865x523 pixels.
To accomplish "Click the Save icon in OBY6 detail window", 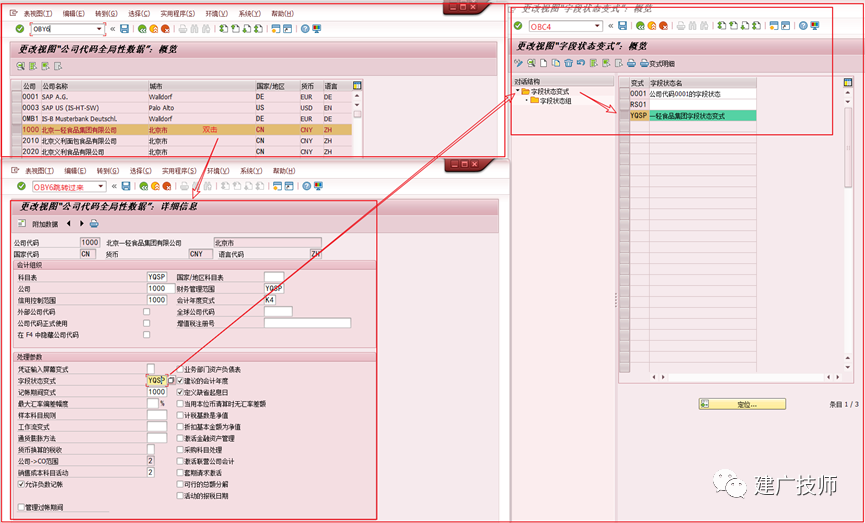I will [126, 186].
